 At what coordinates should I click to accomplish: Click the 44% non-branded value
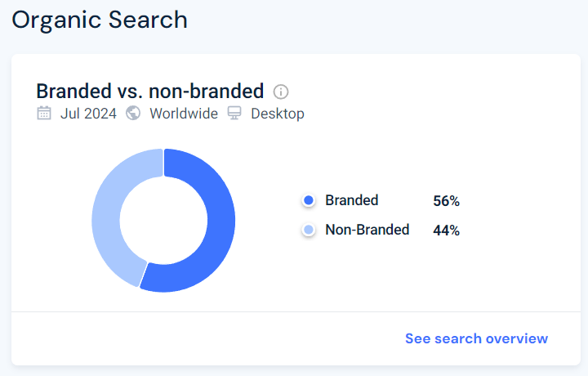pyautogui.click(x=446, y=231)
